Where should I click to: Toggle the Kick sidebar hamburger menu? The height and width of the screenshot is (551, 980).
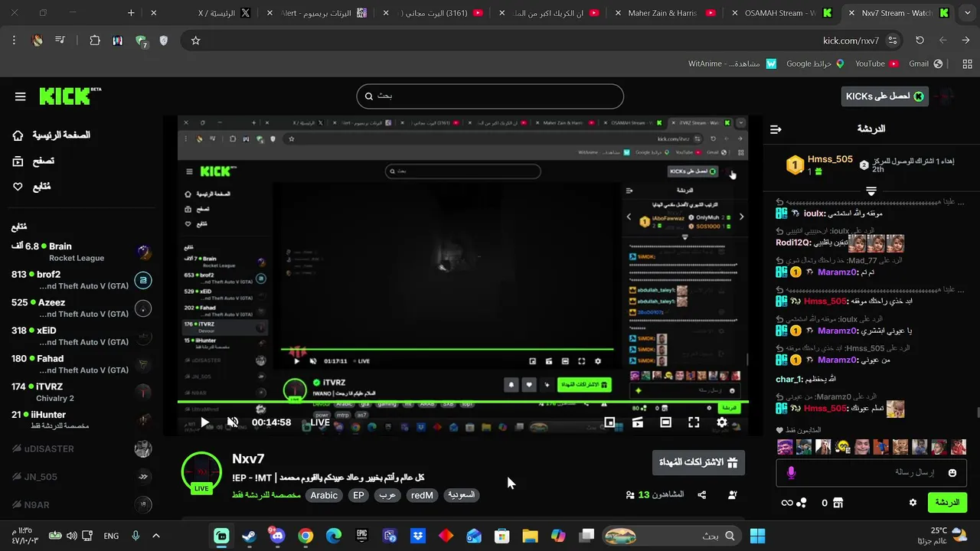pyautogui.click(x=21, y=96)
